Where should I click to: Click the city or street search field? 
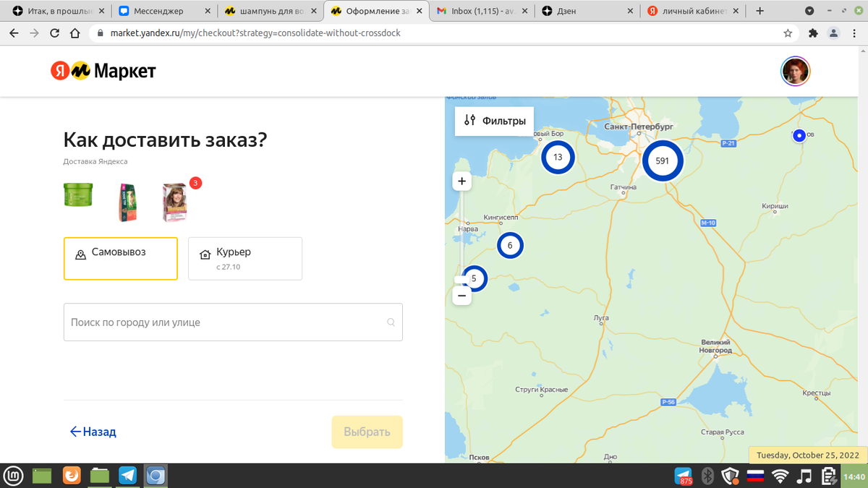233,322
